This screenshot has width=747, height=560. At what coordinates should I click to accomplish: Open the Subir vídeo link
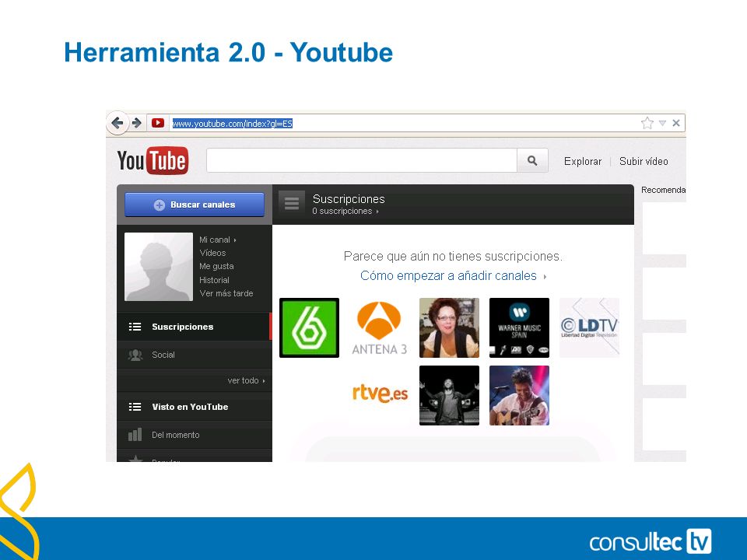[644, 162]
